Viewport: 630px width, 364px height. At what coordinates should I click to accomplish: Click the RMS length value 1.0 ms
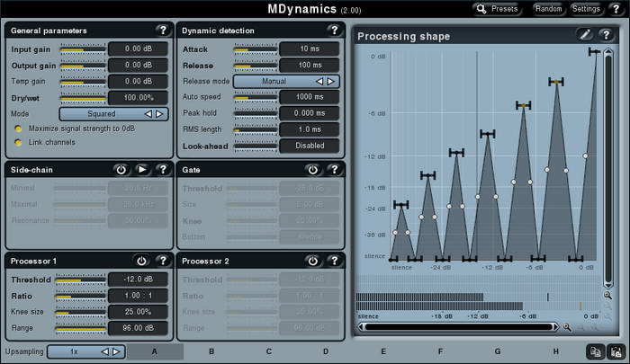310,129
